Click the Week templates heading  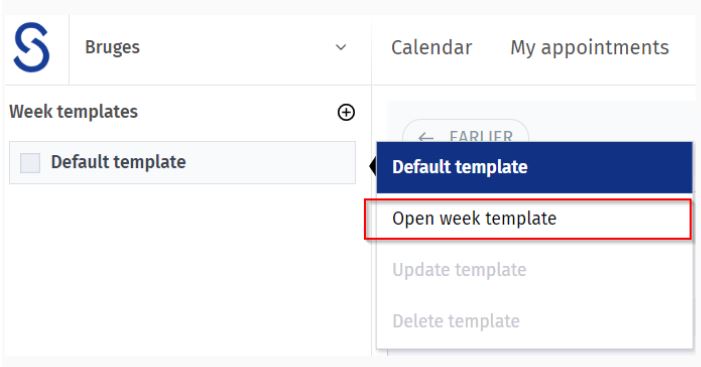click(74, 112)
